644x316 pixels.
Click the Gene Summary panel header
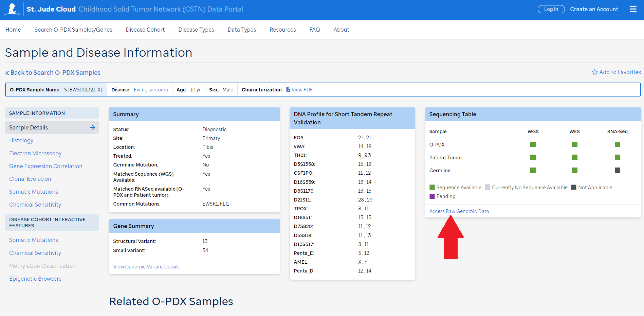point(194,226)
